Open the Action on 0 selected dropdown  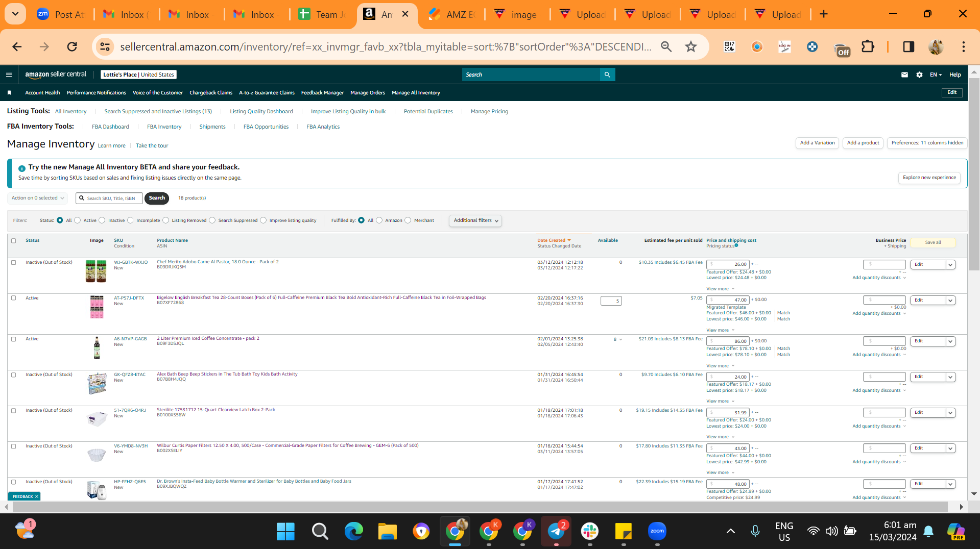(x=38, y=198)
